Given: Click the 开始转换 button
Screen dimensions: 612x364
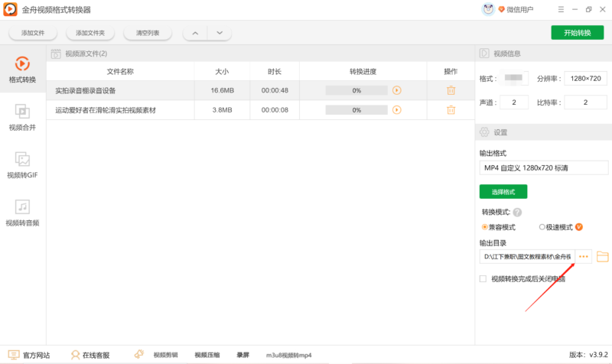Looking at the screenshot, I should [x=577, y=32].
